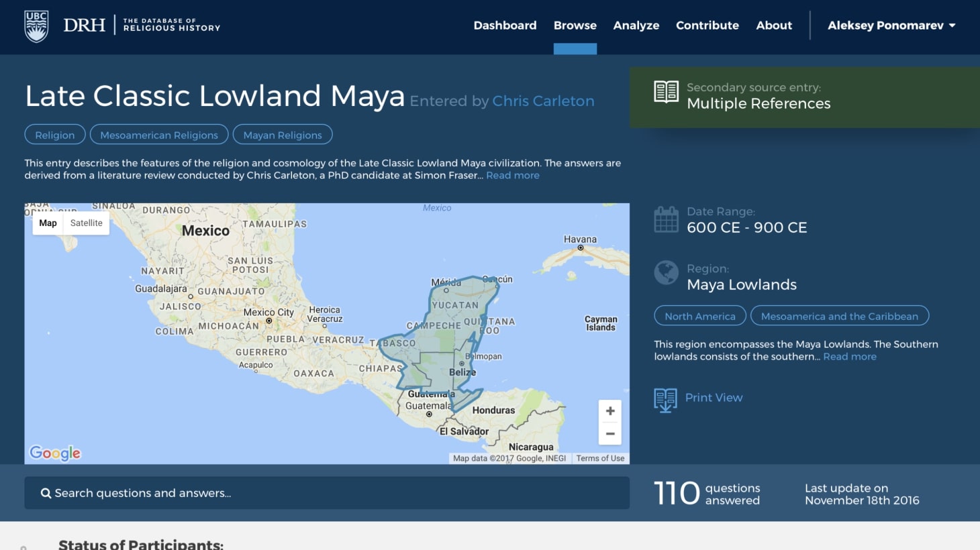Switch map to Map view
The height and width of the screenshot is (550, 980).
[x=48, y=223]
